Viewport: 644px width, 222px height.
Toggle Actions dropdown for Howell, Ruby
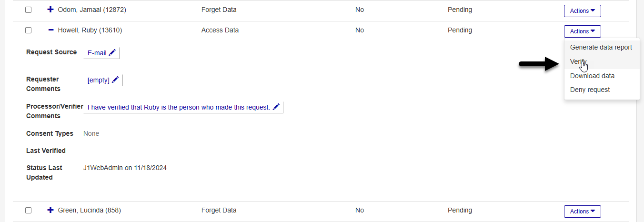[582, 31]
